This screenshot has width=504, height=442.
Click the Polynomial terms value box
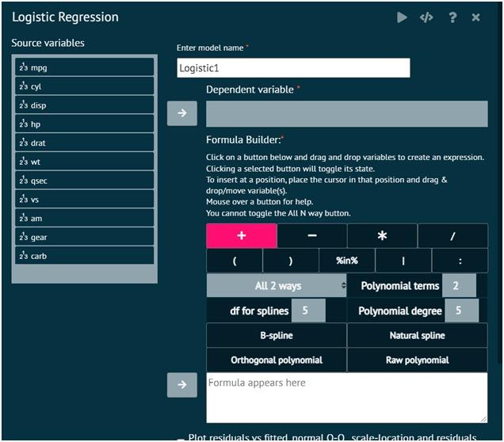[x=459, y=286]
